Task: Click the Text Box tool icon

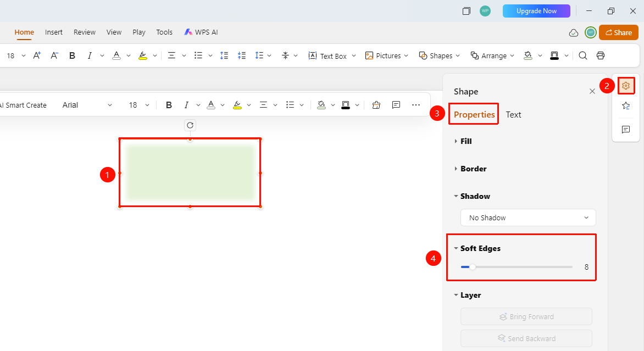Action: pos(313,55)
